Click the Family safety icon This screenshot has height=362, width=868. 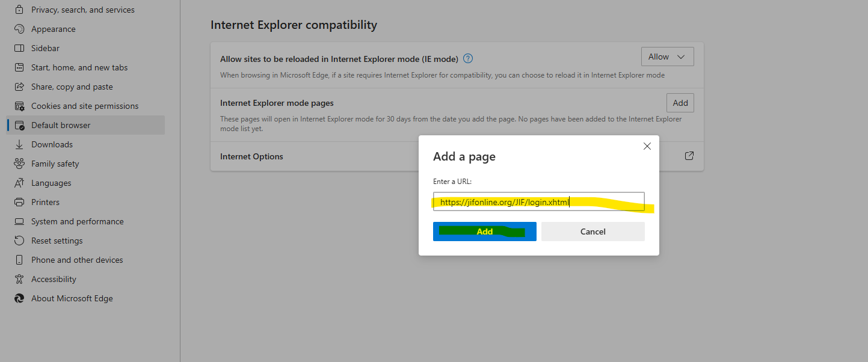pyautogui.click(x=19, y=164)
